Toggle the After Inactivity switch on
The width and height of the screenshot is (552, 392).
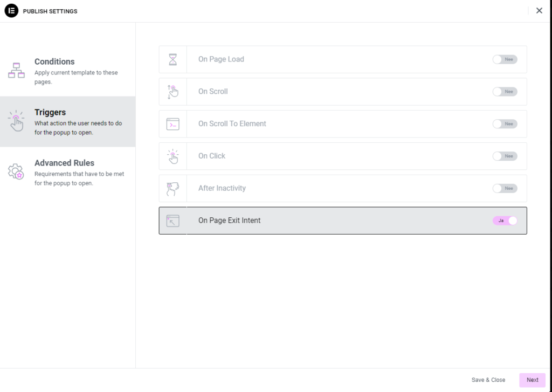coord(505,188)
